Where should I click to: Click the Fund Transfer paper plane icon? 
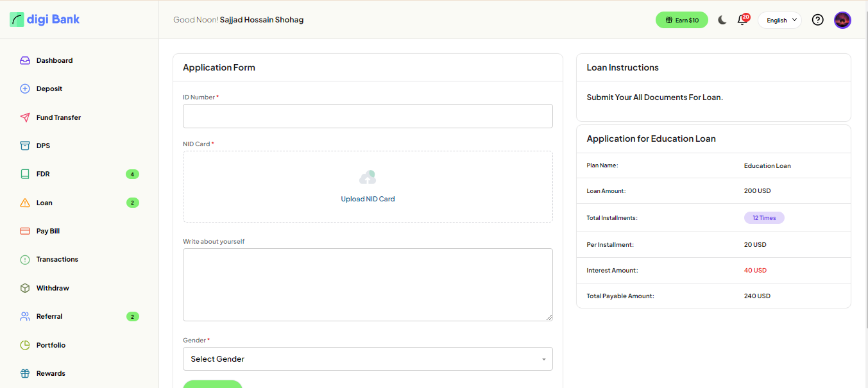[x=25, y=117]
